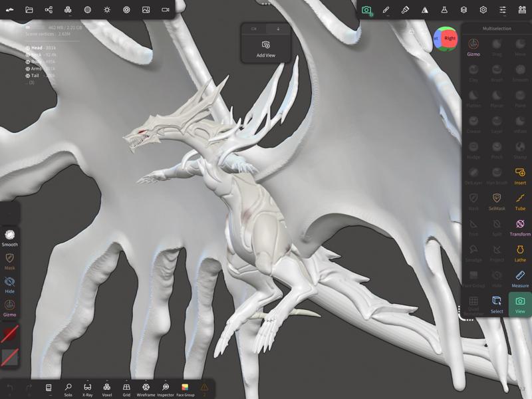Select the Insert tool

520,176
